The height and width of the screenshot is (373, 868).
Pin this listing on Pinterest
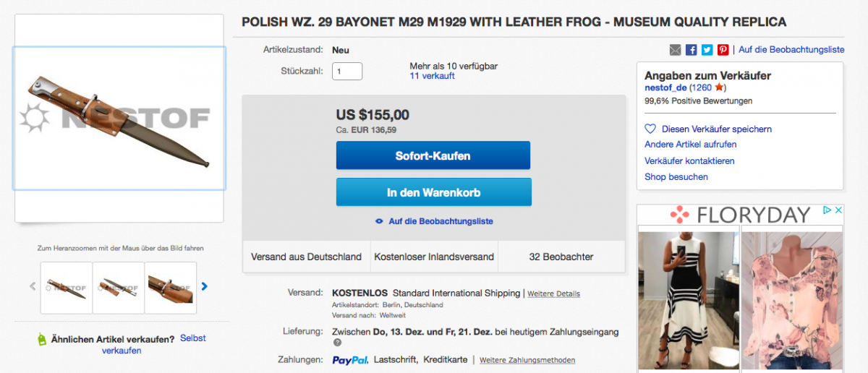[723, 50]
